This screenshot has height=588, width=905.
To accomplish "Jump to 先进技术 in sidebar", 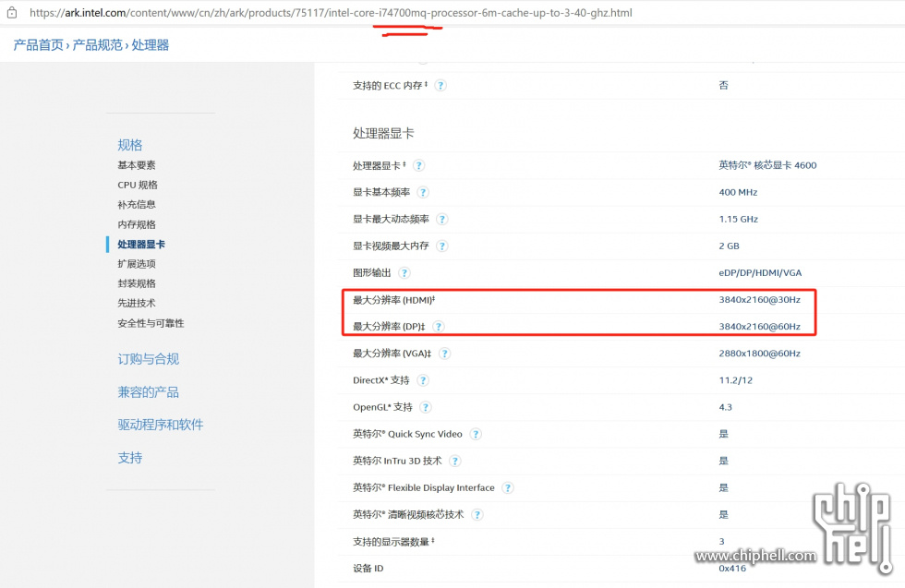I will pos(137,303).
